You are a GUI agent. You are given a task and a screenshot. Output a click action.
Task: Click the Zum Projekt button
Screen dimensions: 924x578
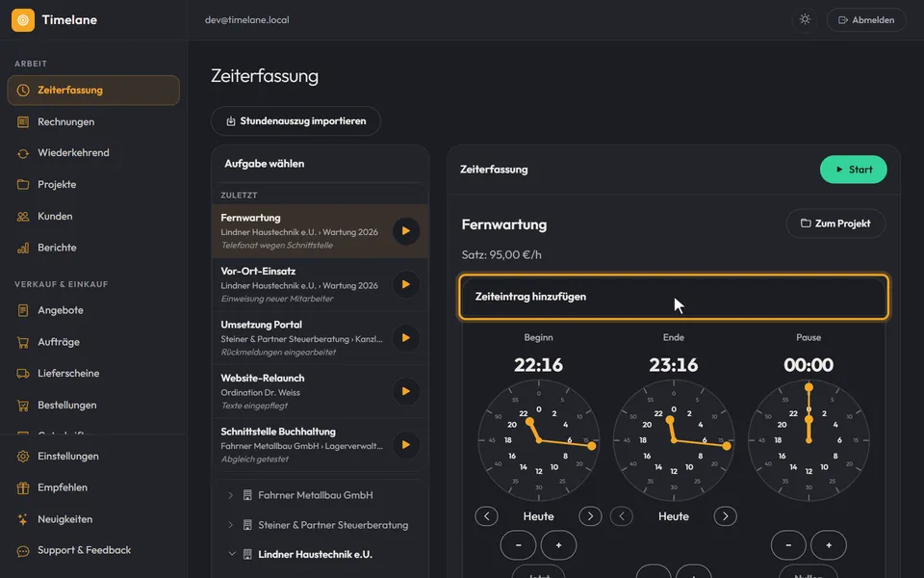point(835,223)
